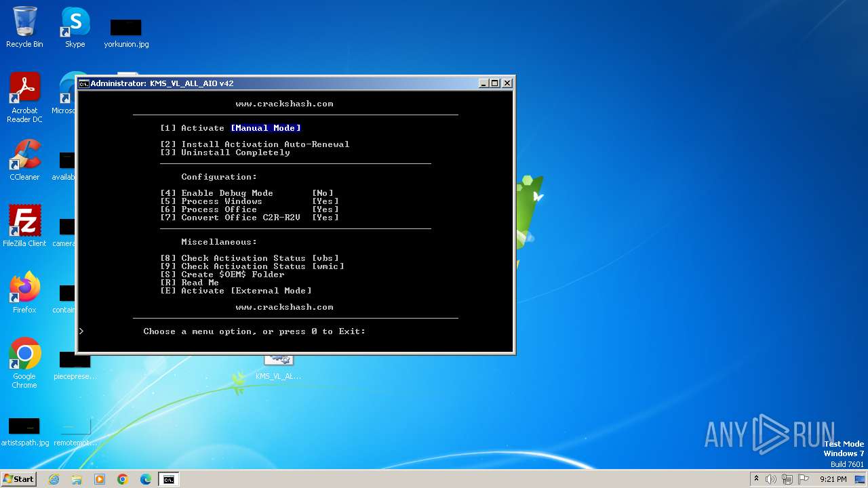Click the 'Process Windows' line
Image resolution: width=868 pixels, height=488 pixels.
coord(250,201)
